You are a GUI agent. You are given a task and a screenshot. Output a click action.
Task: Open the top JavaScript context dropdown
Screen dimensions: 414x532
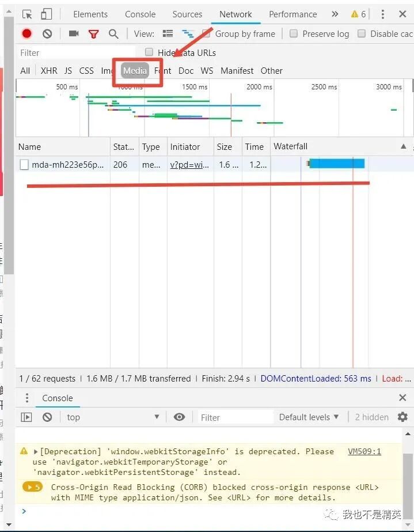click(113, 417)
